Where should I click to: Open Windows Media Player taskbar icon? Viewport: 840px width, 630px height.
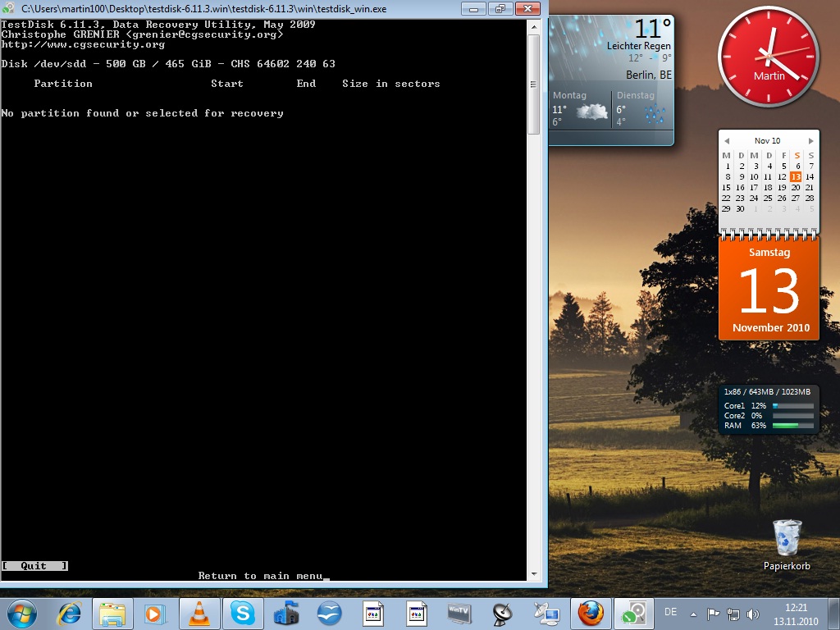pos(155,614)
